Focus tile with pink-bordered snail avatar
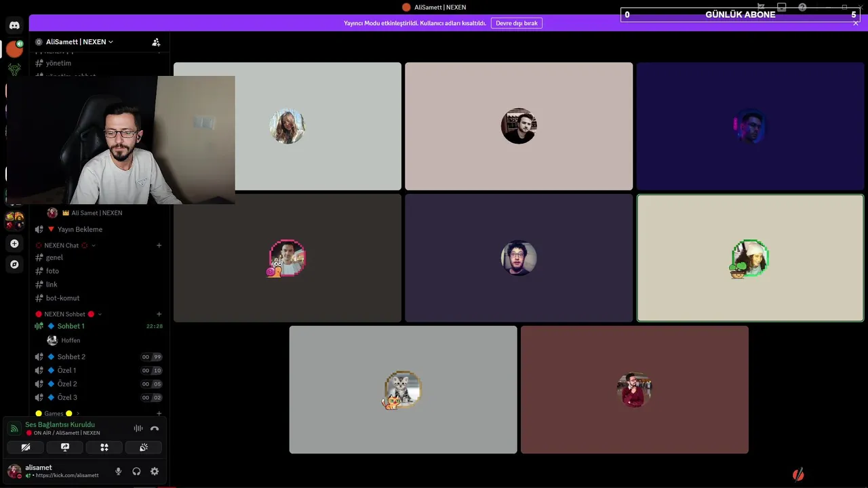This screenshot has width=868, height=488. [288, 258]
